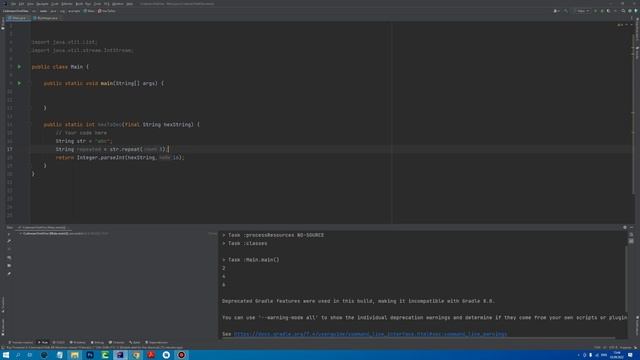Open File Explorer from the taskbar
The image size is (640, 360).
coord(74,355)
